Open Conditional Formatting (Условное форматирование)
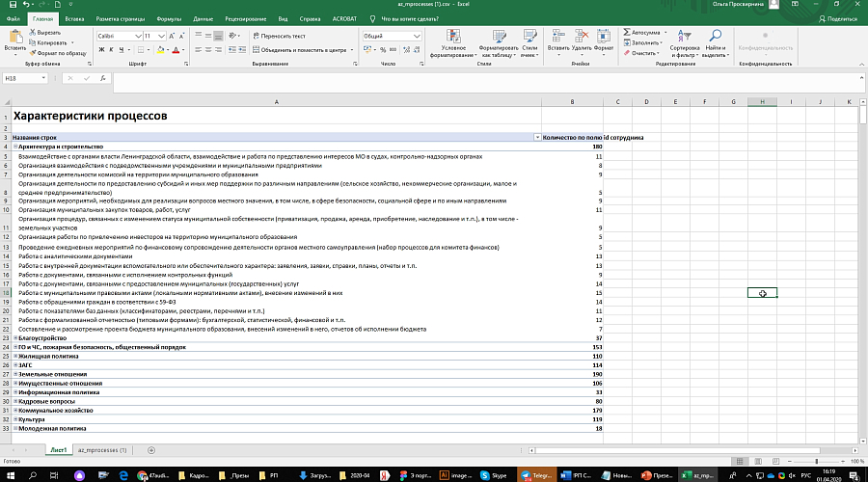The width and height of the screenshot is (868, 482). coord(453,43)
